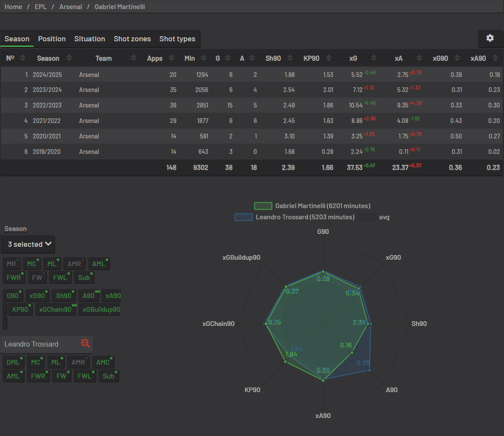Image resolution: width=504 pixels, height=436 pixels.
Task: Toggle Leandro Trossard blue legend swatch
Action: pyautogui.click(x=244, y=217)
